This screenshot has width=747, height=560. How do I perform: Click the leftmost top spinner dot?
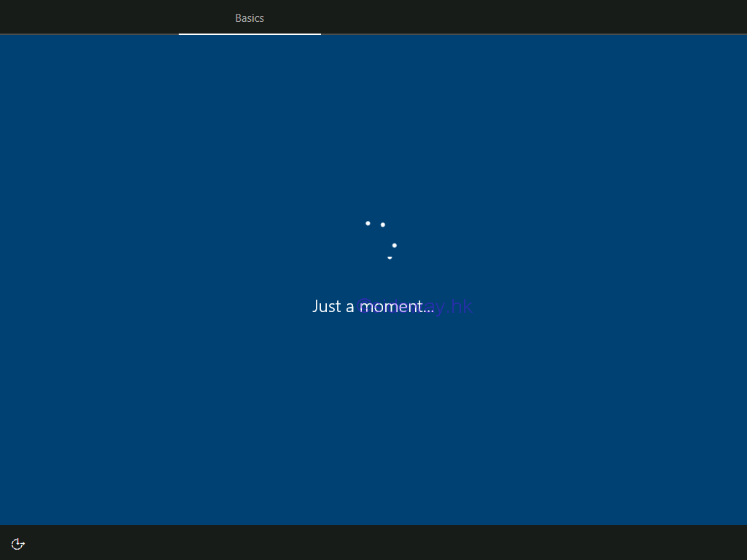click(368, 223)
